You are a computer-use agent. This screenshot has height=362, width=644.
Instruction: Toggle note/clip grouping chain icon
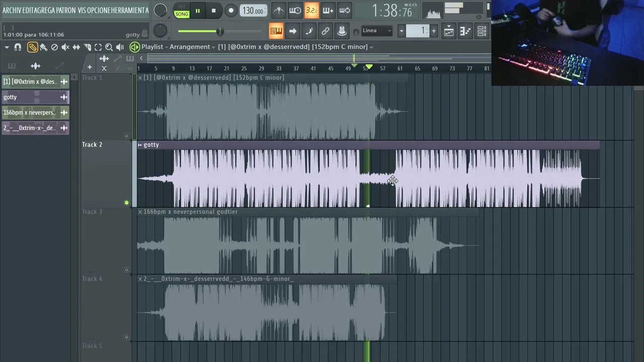point(326,31)
